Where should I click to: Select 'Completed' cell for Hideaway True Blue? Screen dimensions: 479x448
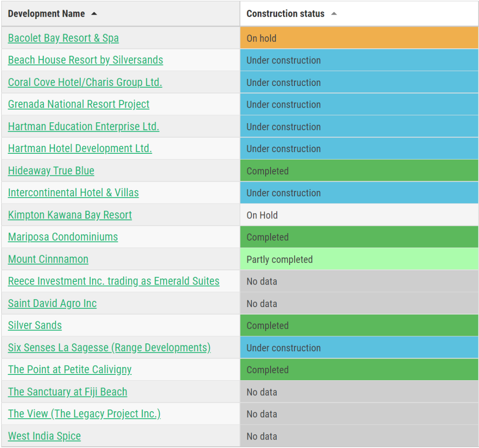(x=359, y=171)
